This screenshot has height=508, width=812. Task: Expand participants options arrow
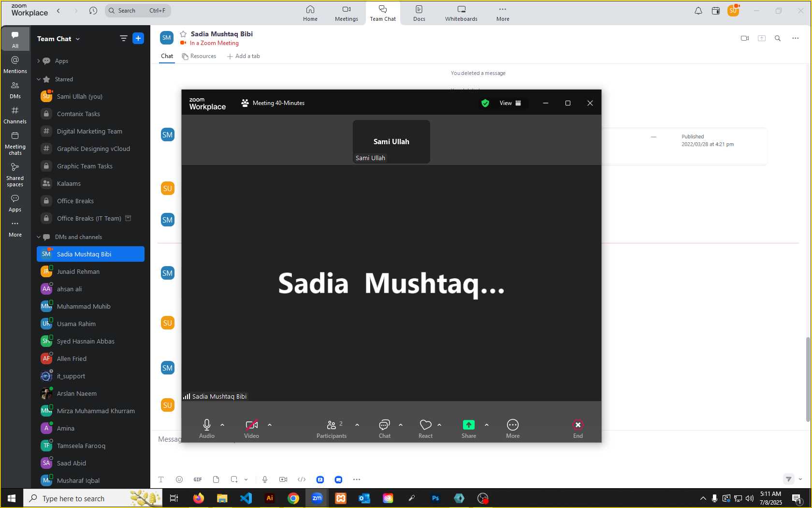point(357,425)
